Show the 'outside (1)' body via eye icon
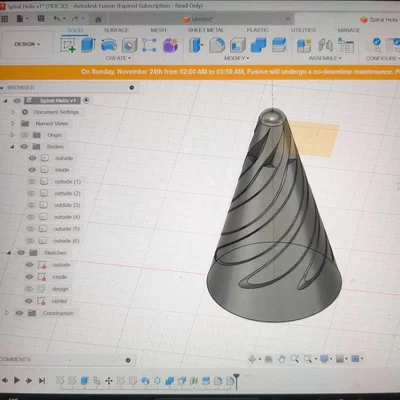The width and height of the screenshot is (400, 400). point(32,182)
